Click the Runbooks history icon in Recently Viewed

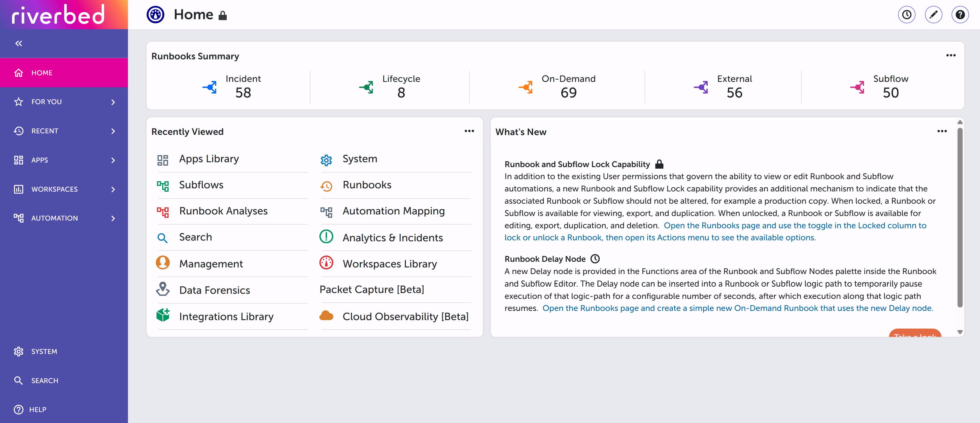pyautogui.click(x=326, y=186)
